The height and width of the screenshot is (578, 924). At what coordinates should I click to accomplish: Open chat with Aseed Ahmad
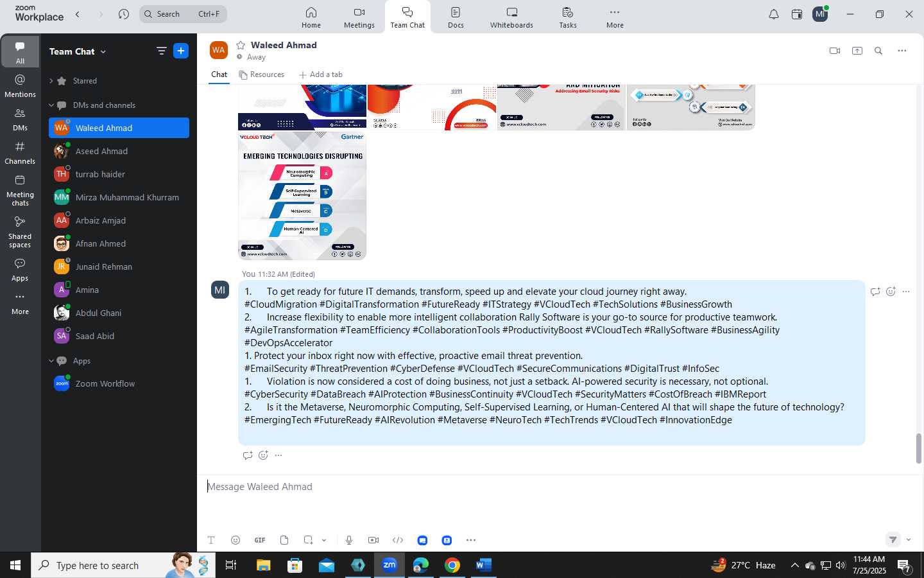point(119,151)
